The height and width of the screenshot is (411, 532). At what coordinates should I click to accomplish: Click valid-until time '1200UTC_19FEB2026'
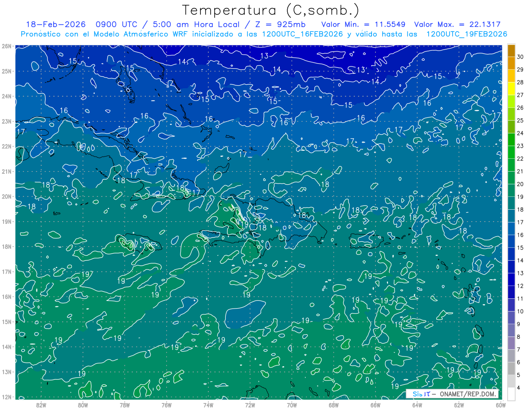466,34
